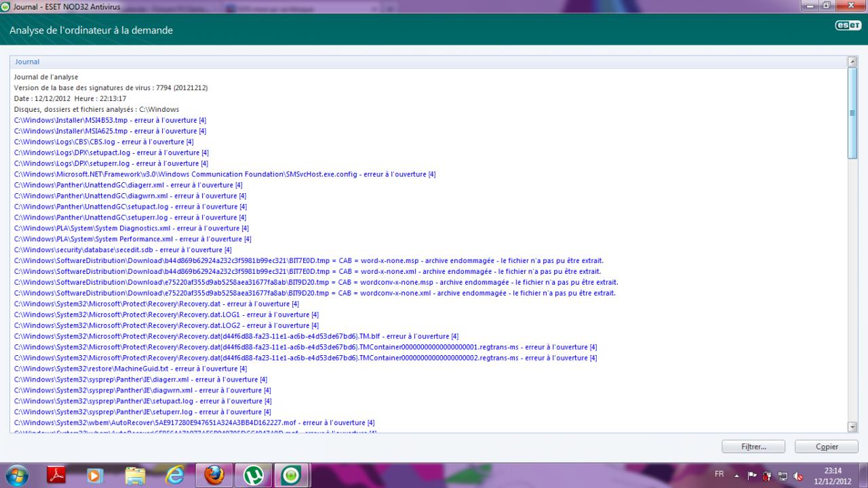Click the scrollbar up arrow in the log
Viewport: 868px width, 488px height.
click(852, 62)
